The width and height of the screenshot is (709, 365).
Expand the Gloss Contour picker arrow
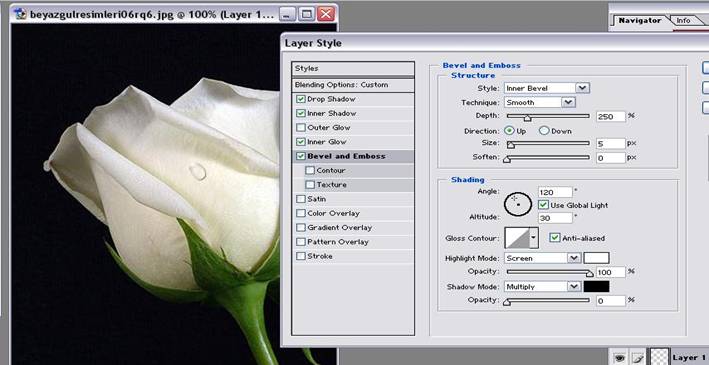coord(534,238)
